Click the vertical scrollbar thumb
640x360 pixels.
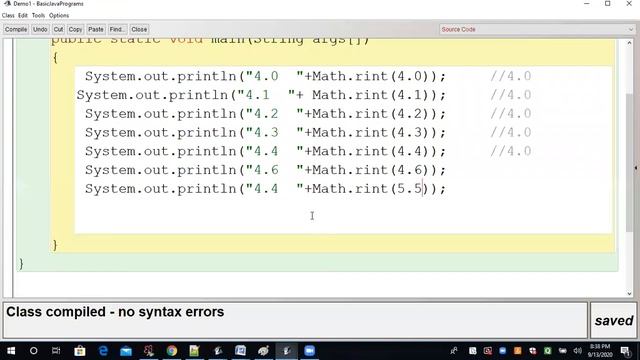[629, 163]
